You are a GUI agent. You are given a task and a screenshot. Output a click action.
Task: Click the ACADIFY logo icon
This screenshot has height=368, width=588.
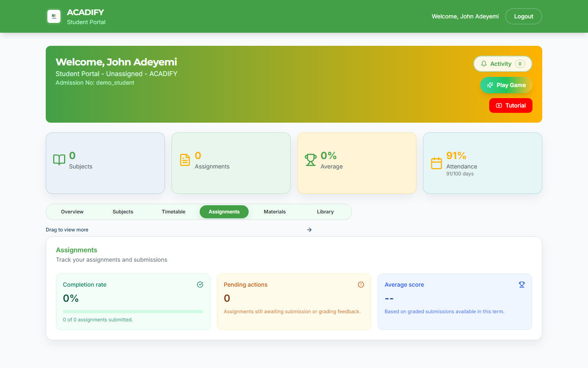point(54,16)
